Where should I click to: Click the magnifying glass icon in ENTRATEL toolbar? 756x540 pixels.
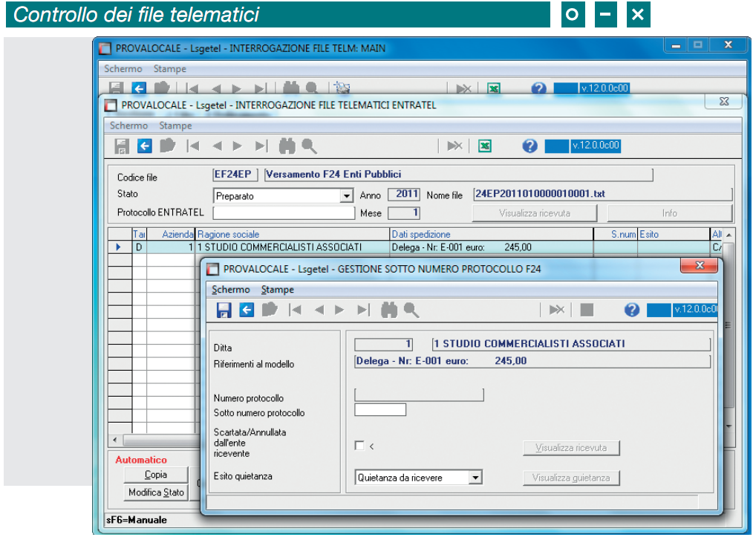coord(309,146)
